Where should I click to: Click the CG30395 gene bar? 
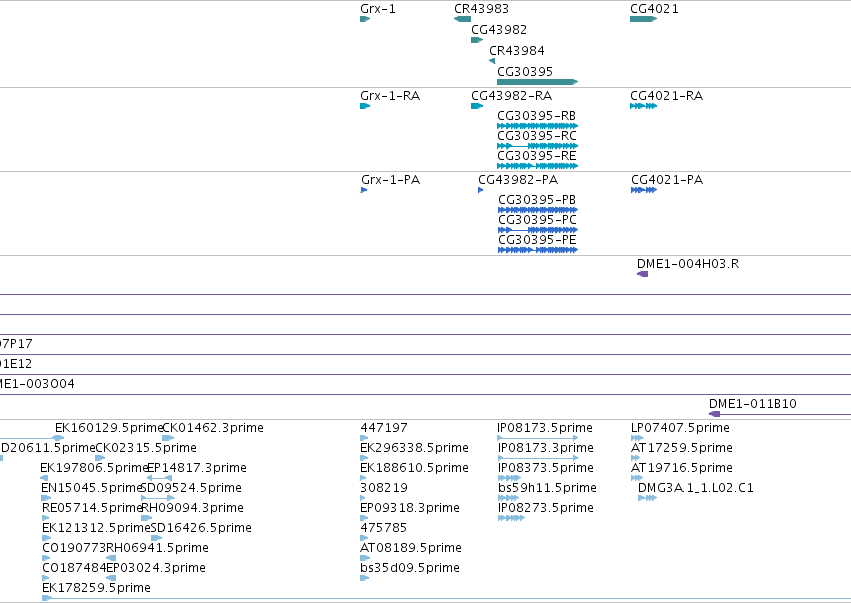coord(537,82)
